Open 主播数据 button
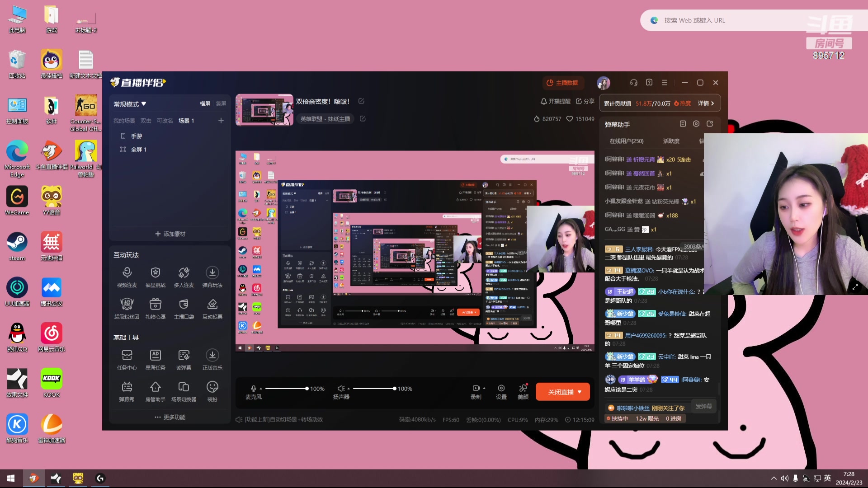This screenshot has height=488, width=868. click(562, 83)
